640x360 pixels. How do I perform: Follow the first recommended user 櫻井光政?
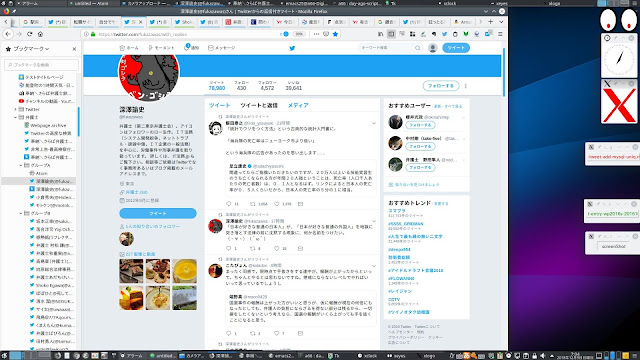[x=420, y=125]
